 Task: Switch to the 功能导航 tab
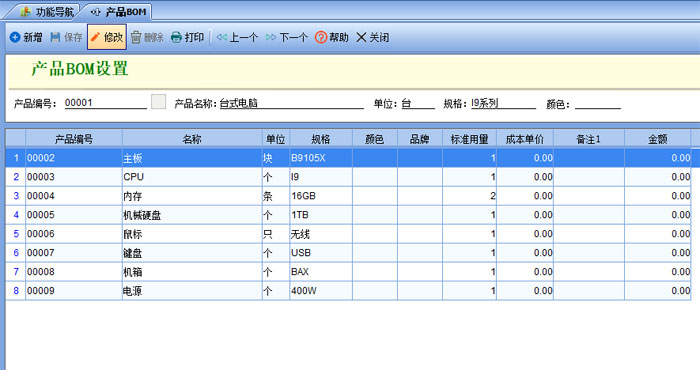coord(46,12)
